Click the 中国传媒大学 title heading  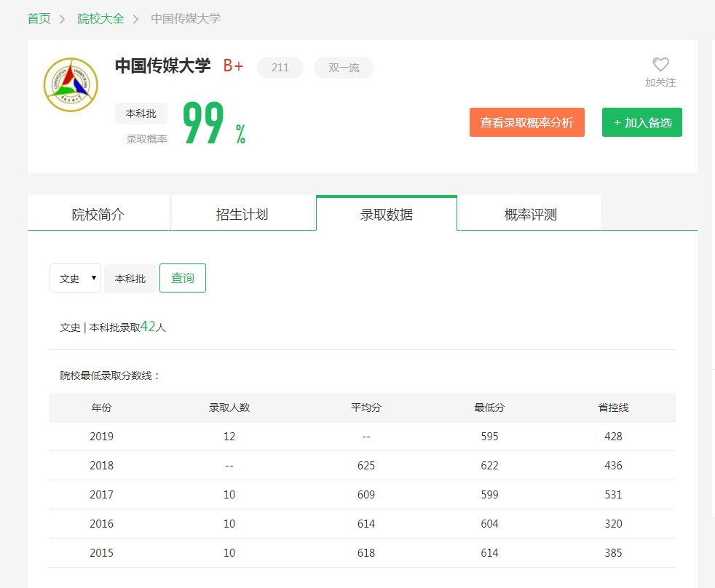(x=163, y=65)
